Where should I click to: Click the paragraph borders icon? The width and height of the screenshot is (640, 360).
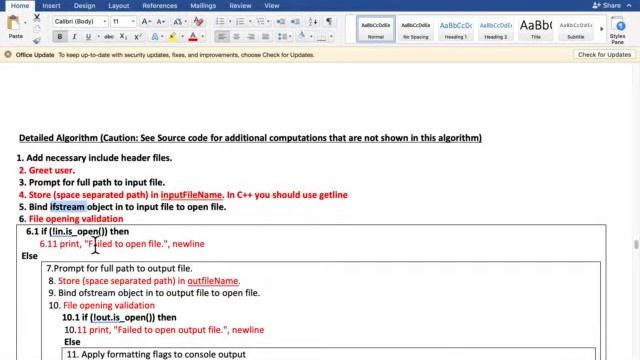click(x=322, y=37)
